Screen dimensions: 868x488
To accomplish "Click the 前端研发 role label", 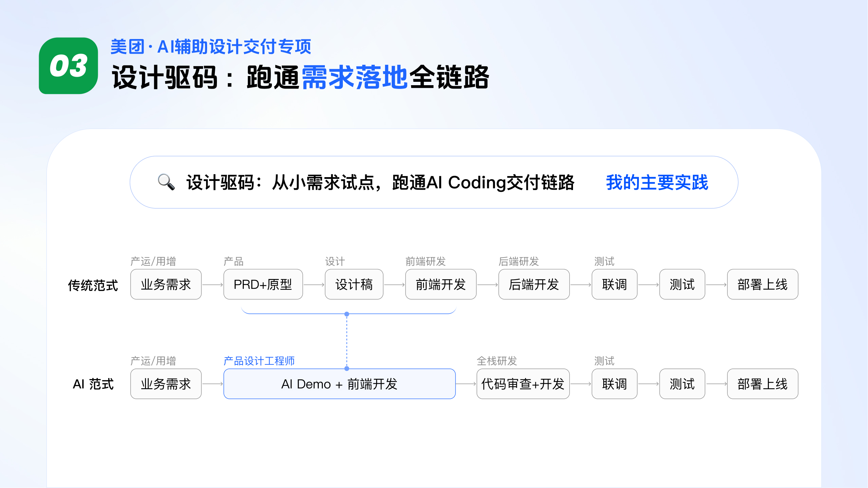I will (x=426, y=261).
